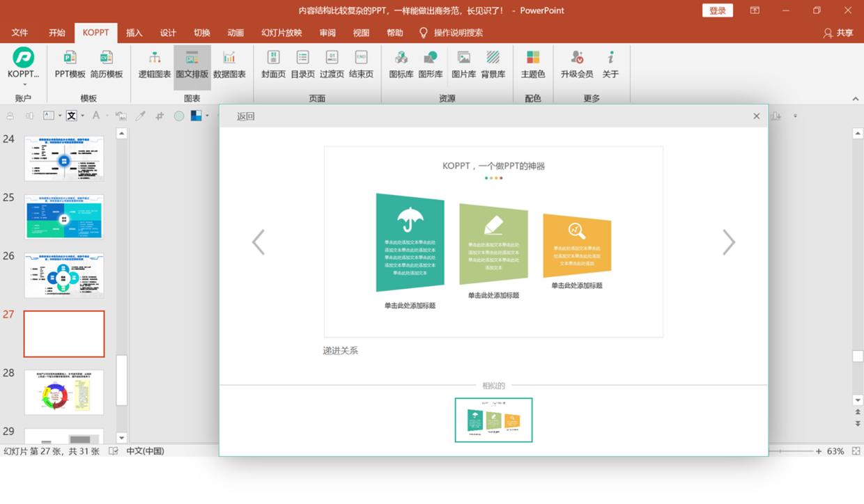Open the 关于 about info
Viewport: 864px width, 504px height.
pos(610,64)
